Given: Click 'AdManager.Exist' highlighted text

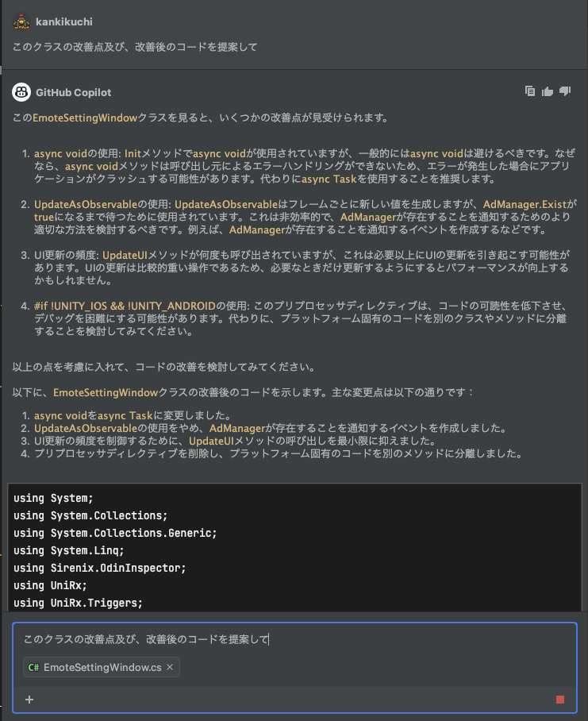Looking at the screenshot, I should [525, 204].
